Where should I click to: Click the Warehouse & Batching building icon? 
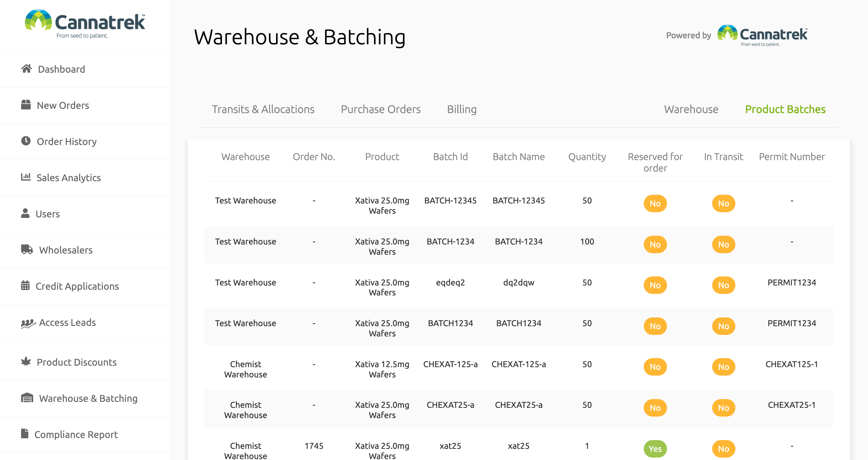point(27,398)
